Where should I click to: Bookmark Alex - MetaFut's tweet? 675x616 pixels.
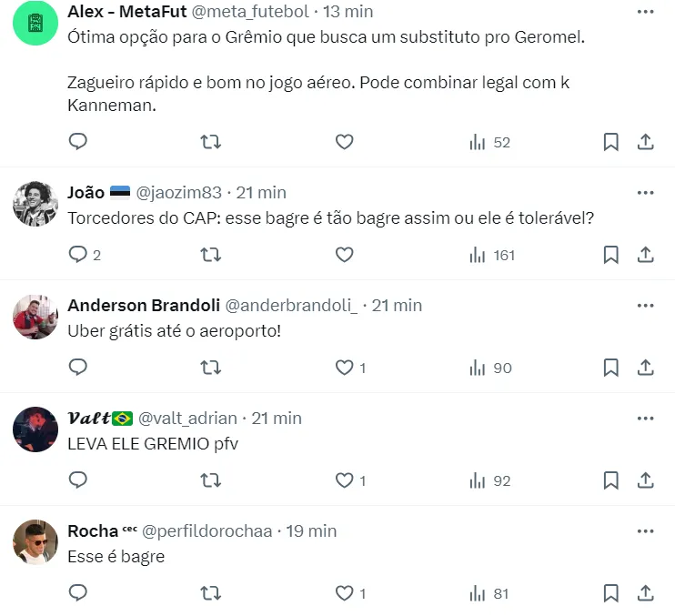(x=610, y=142)
